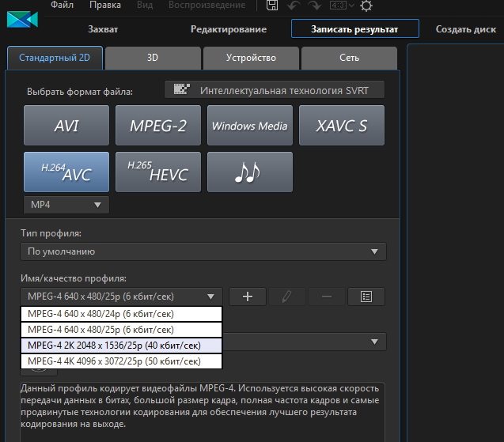Select the AVI file format
The image size is (504, 442).
point(66,126)
